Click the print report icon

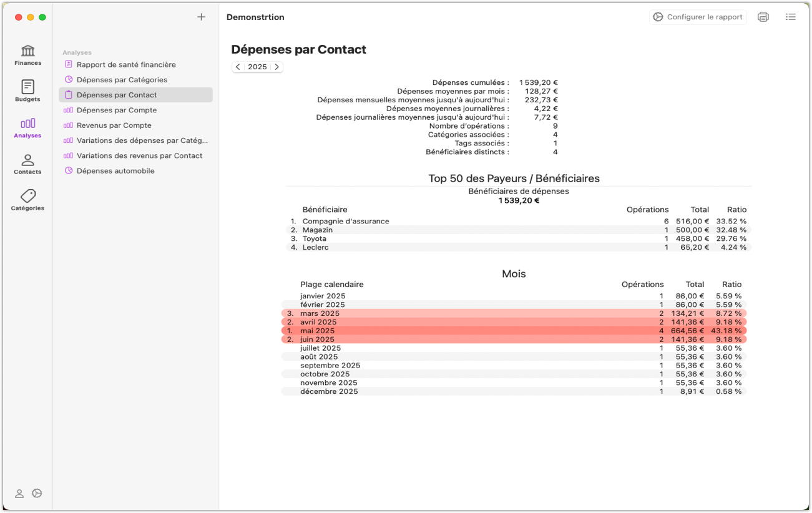(x=763, y=17)
